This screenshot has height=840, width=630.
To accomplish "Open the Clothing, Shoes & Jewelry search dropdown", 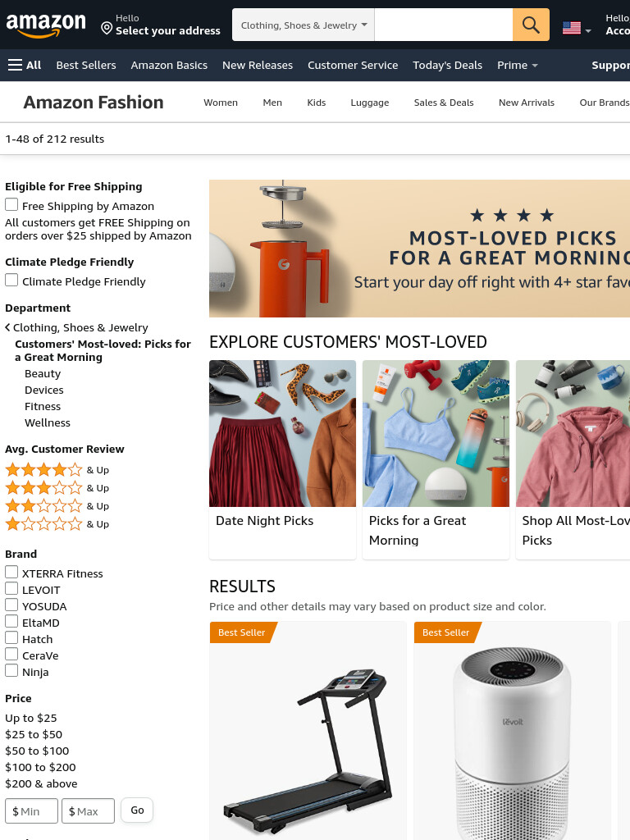I will [304, 25].
